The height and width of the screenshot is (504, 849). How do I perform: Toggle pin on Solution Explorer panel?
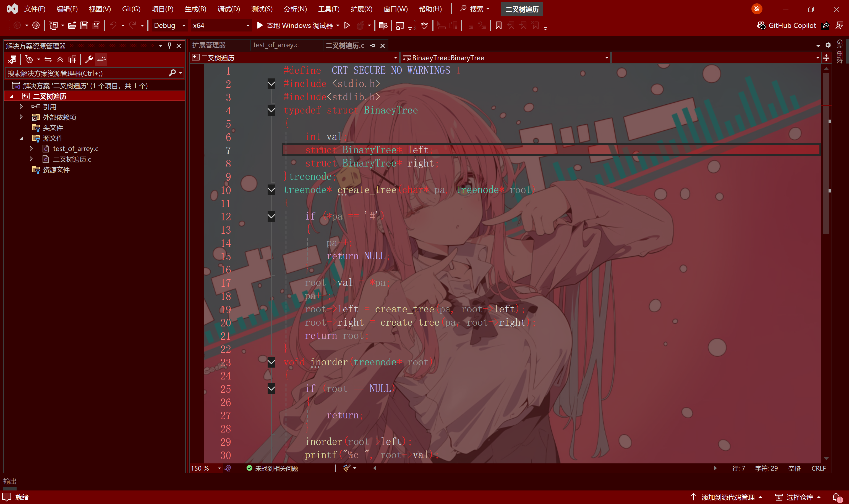pos(169,46)
